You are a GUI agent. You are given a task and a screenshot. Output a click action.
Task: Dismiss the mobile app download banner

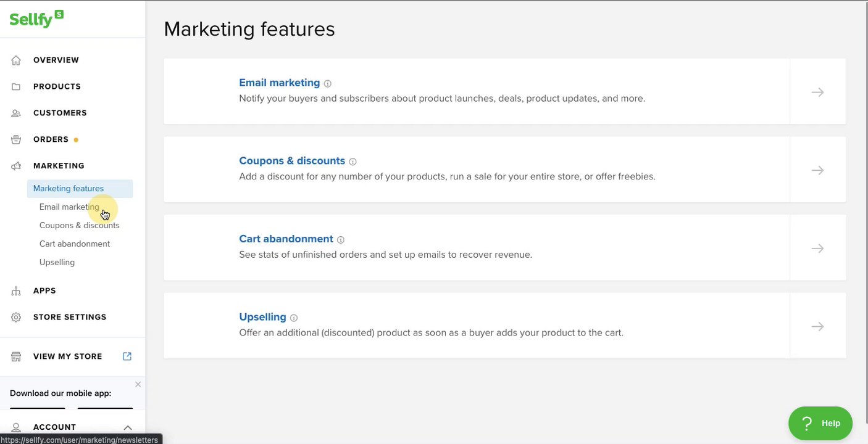[x=138, y=384]
